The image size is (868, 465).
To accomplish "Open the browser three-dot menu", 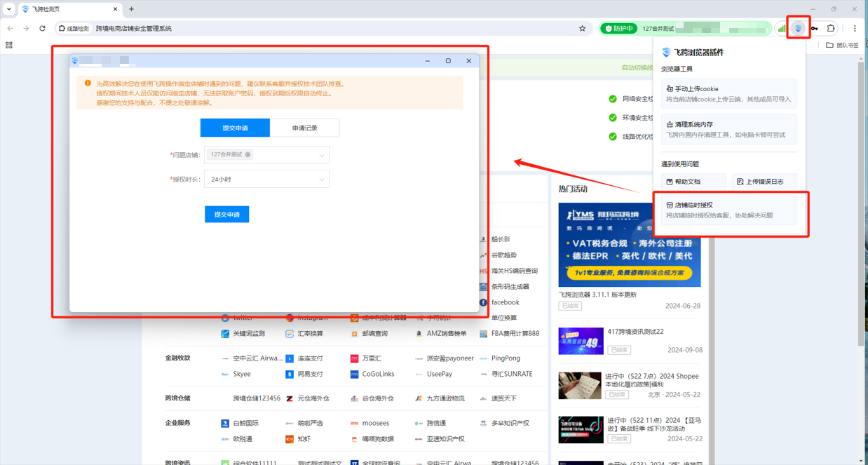I will coord(855,29).
